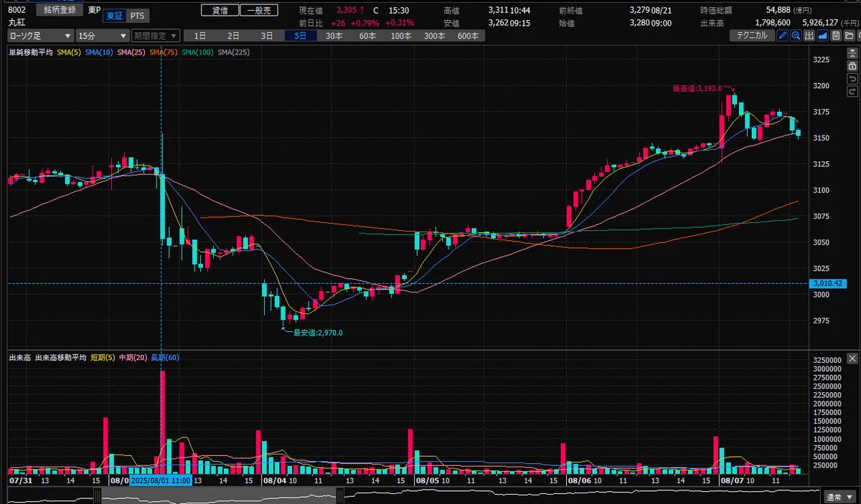Screen dimensions: 861x504
Task: Click the 08/05 date axis label
Action: pos(426,480)
